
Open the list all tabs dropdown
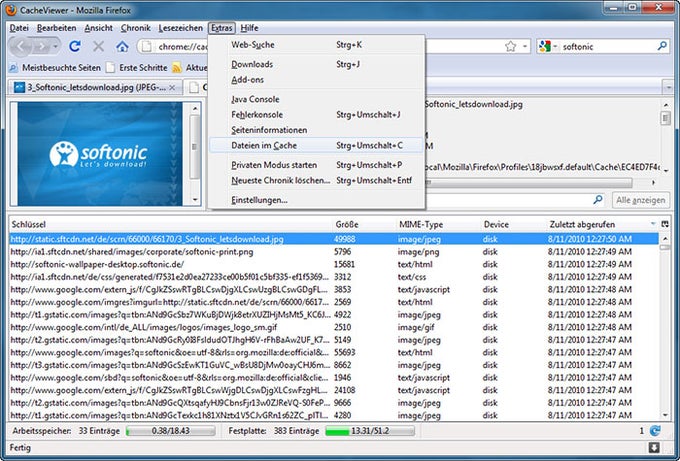tap(668, 87)
